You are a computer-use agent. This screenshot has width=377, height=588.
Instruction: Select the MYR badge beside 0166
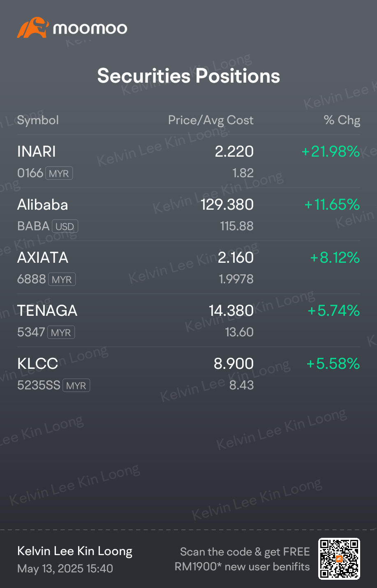59,174
